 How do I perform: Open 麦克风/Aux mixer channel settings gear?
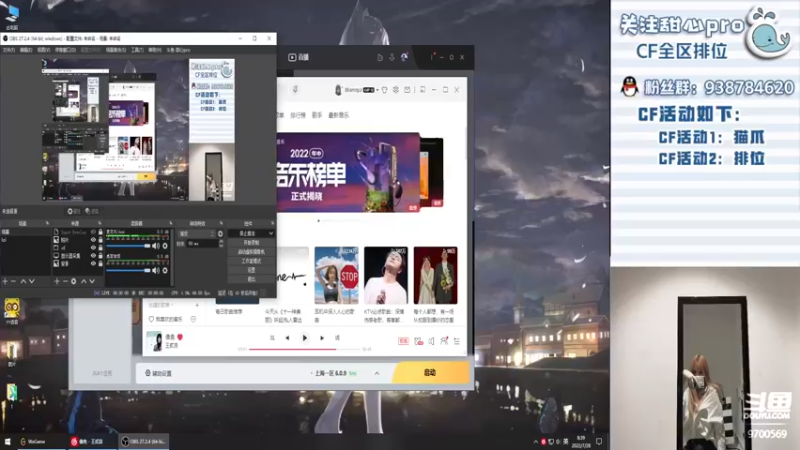[165, 246]
